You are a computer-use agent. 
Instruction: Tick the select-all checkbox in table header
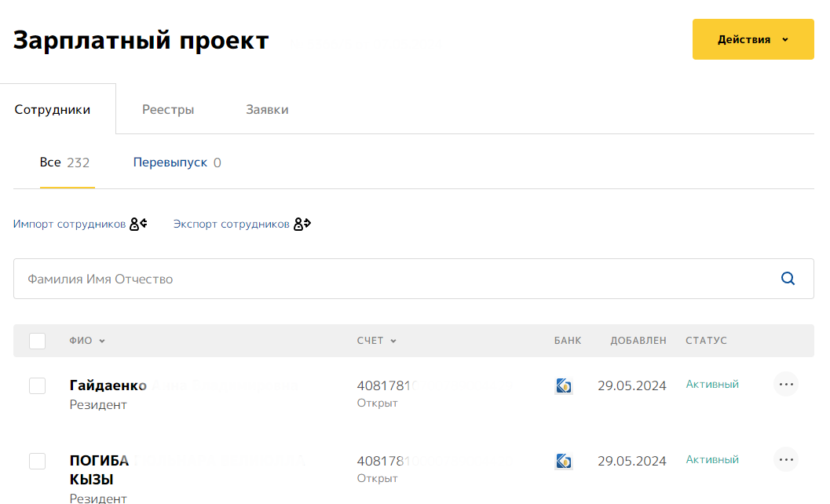(37, 341)
